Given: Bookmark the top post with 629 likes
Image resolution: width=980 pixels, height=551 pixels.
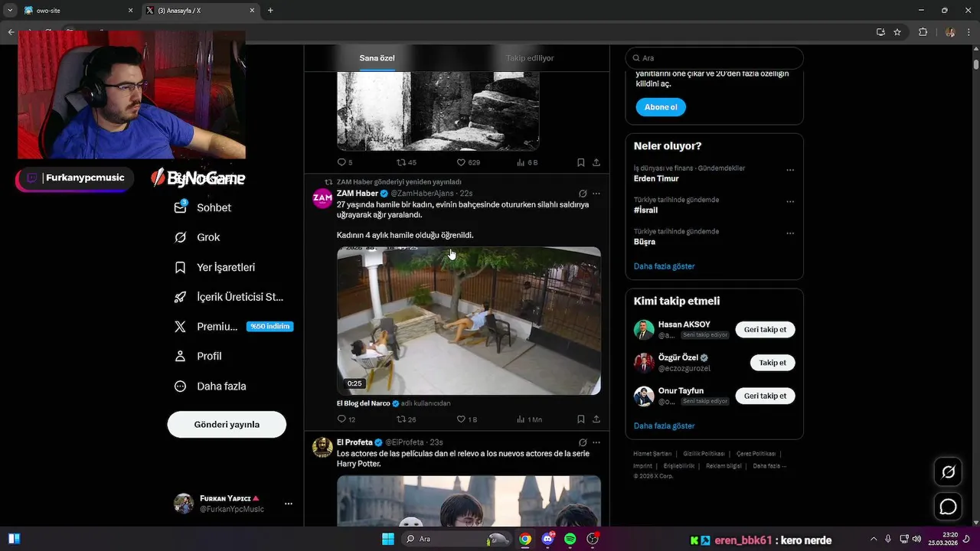Looking at the screenshot, I should pyautogui.click(x=581, y=162).
